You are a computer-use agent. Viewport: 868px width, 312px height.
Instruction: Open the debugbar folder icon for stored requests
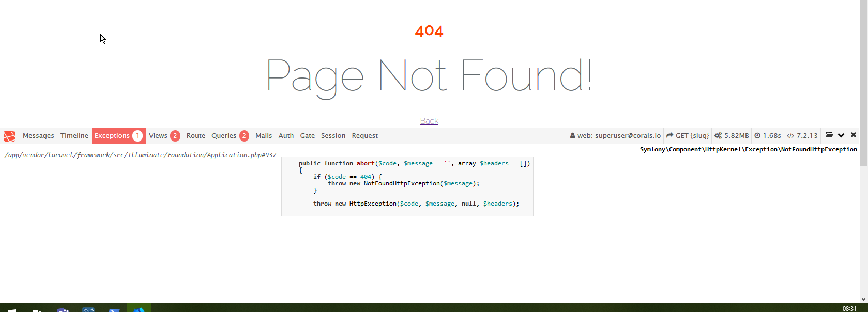pos(829,135)
